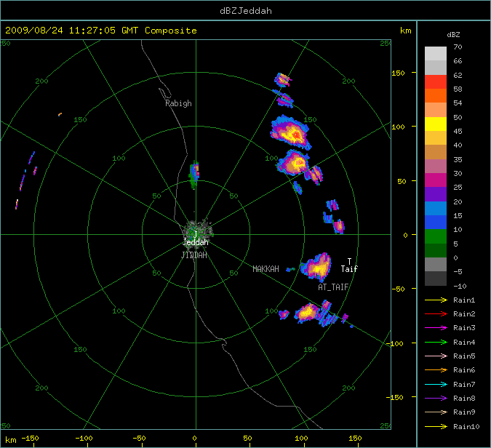Click the small echo directly north of Jeddah
This screenshot has height=448, width=491.
click(194, 175)
